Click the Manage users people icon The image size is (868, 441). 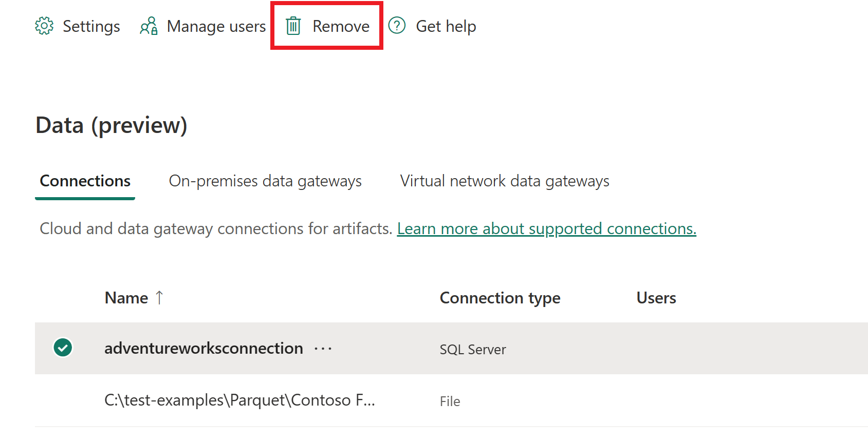tap(149, 26)
